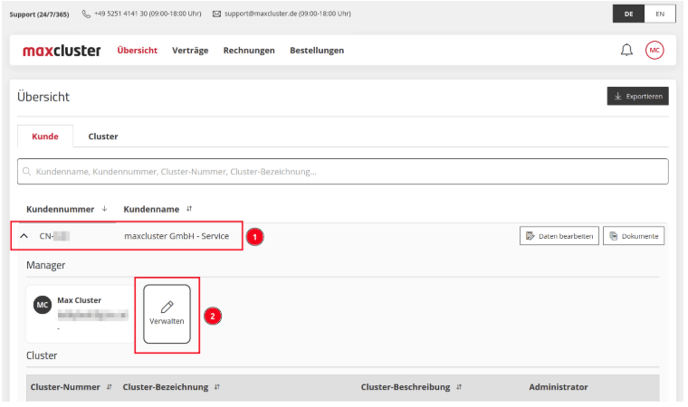Click the Verwalten manager button
Screen dimensions: 688x407
coord(167,314)
